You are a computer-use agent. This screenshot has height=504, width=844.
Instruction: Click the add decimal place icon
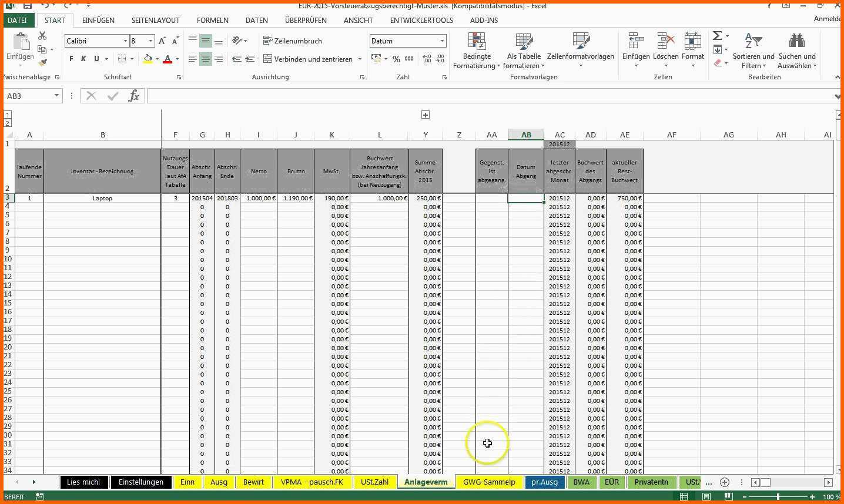[x=427, y=59]
